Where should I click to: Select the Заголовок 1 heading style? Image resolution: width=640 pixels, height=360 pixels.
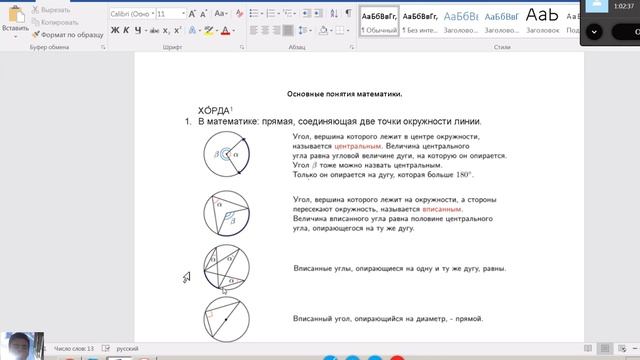click(x=461, y=22)
